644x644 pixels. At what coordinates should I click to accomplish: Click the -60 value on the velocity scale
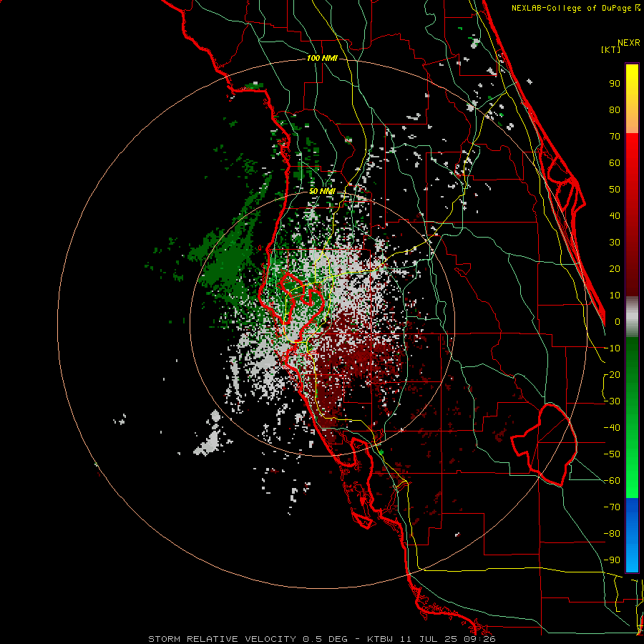coord(612,481)
